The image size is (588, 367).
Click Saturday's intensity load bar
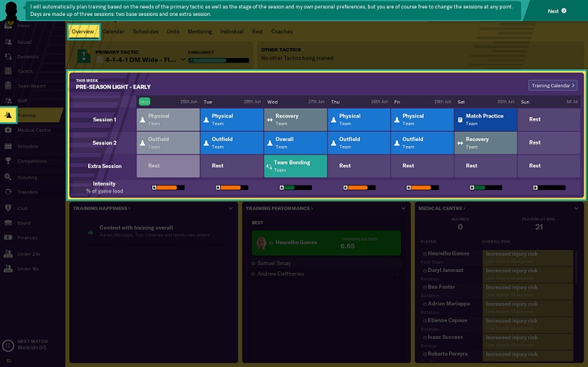[x=485, y=188]
